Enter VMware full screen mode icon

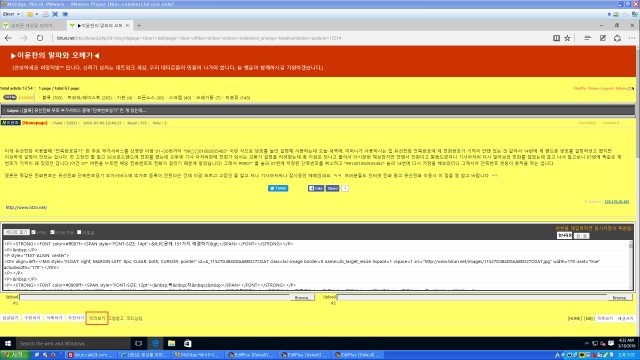click(x=55, y=14)
